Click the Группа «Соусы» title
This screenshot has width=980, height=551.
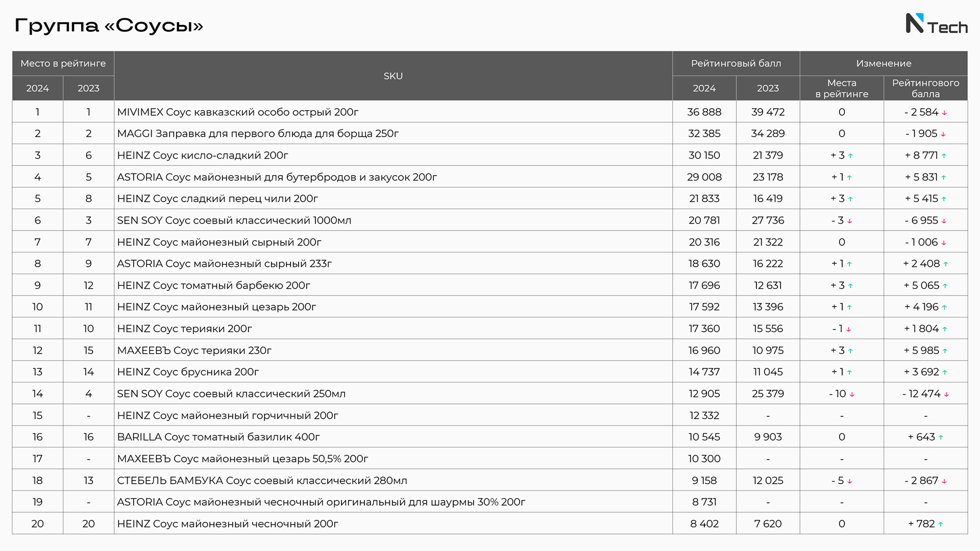coord(109,25)
